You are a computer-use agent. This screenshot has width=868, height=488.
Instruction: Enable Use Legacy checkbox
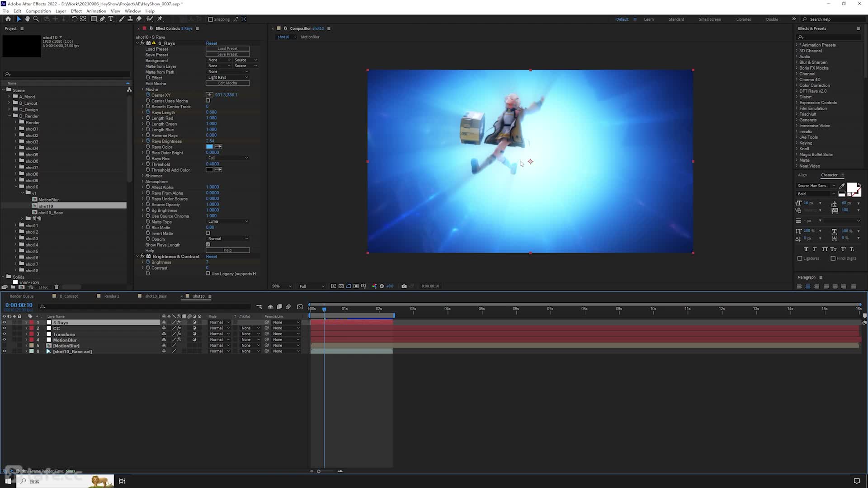click(208, 273)
